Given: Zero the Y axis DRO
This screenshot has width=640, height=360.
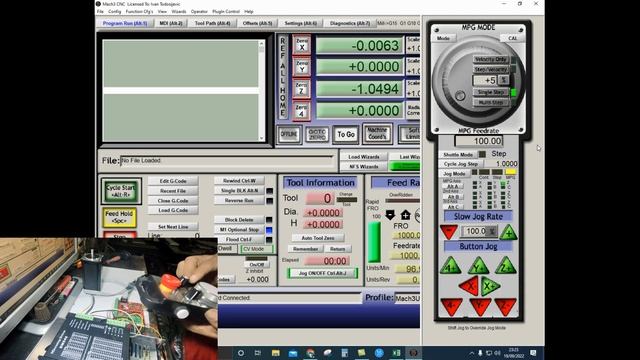Looking at the screenshot, I should point(302,67).
